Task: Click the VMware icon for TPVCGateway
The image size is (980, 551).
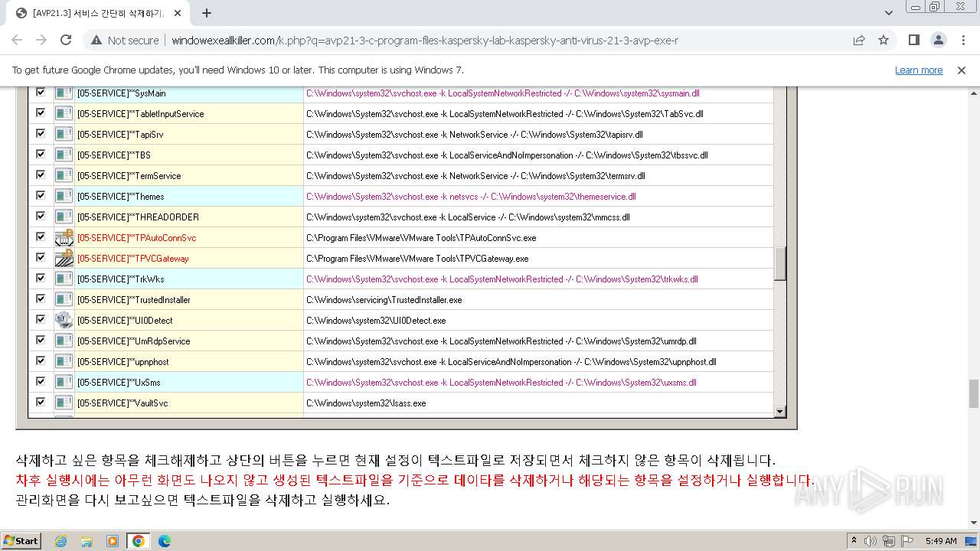Action: click(x=64, y=258)
